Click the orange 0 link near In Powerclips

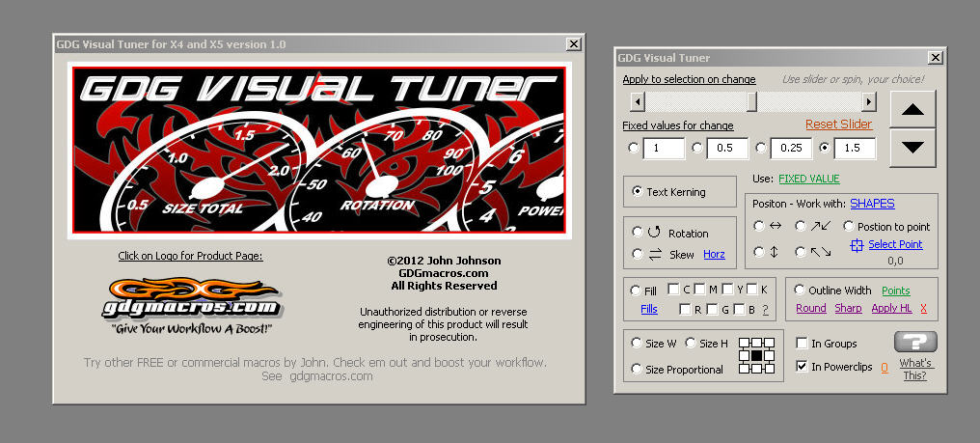click(x=885, y=368)
